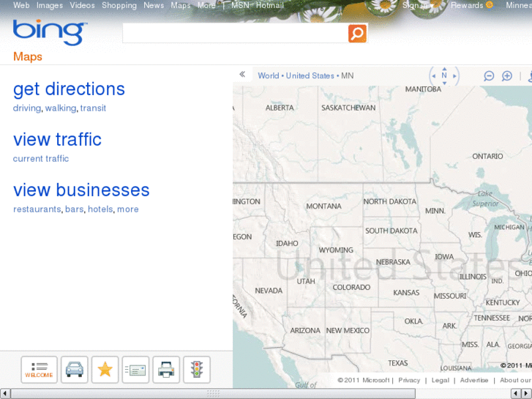Pan the map south with the compass down arrow
532x399 pixels.
(x=444, y=83)
